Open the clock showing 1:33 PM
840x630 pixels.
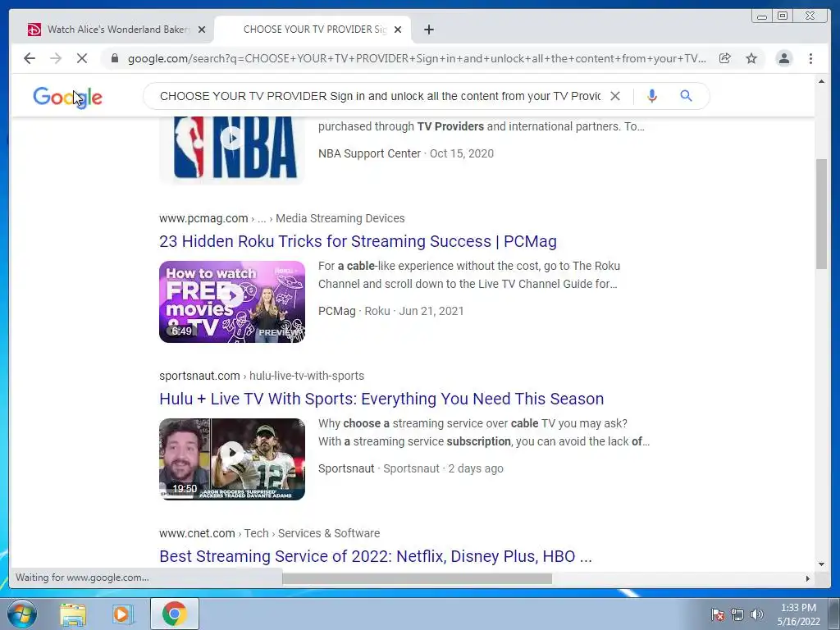point(798,614)
